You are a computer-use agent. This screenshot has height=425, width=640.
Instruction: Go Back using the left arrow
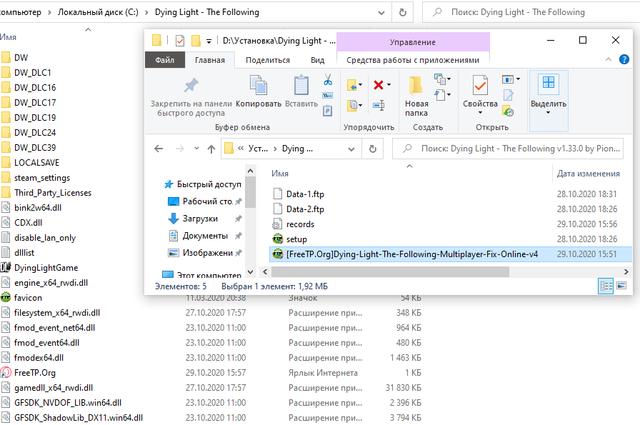pos(159,149)
